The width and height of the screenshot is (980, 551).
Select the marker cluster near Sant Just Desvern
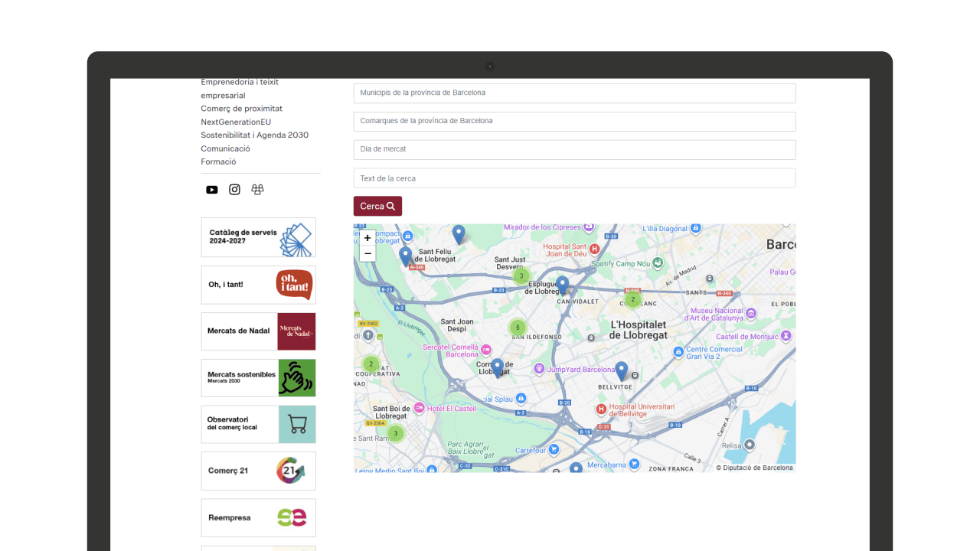pyautogui.click(x=521, y=275)
